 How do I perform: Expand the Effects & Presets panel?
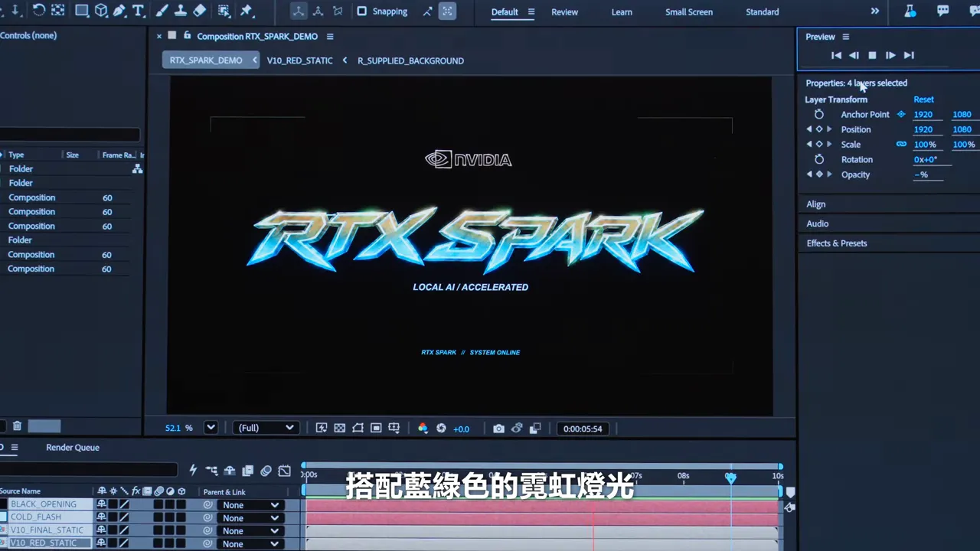pyautogui.click(x=837, y=243)
